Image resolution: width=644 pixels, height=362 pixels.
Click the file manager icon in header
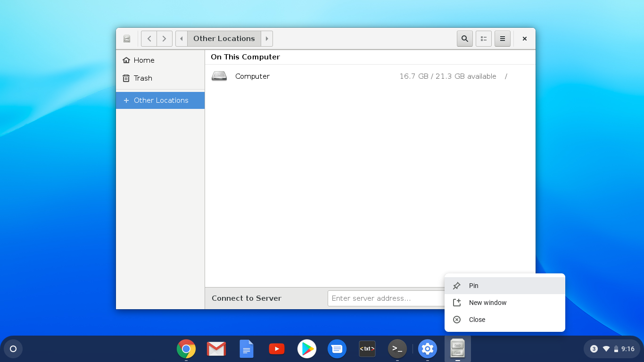[x=127, y=39]
